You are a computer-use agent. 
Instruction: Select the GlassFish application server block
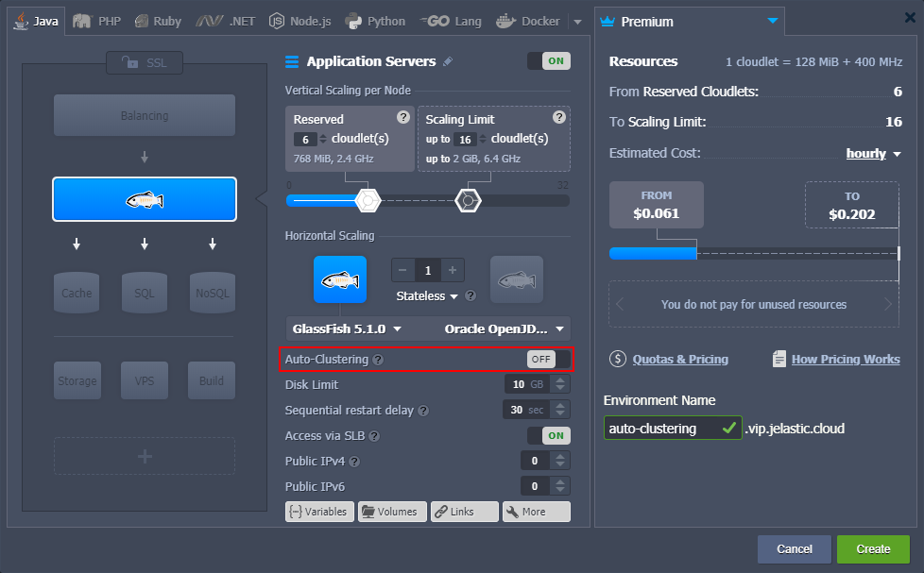[x=145, y=199]
